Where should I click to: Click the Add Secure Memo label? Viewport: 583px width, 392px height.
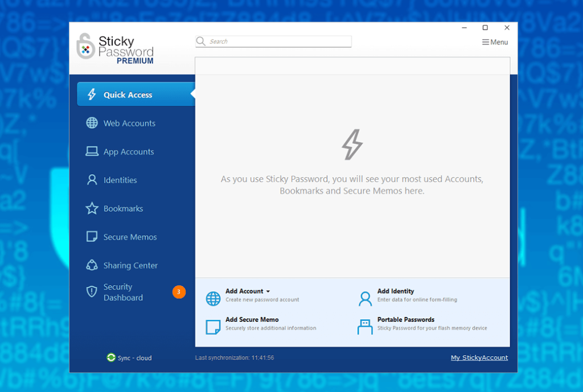[x=252, y=320]
